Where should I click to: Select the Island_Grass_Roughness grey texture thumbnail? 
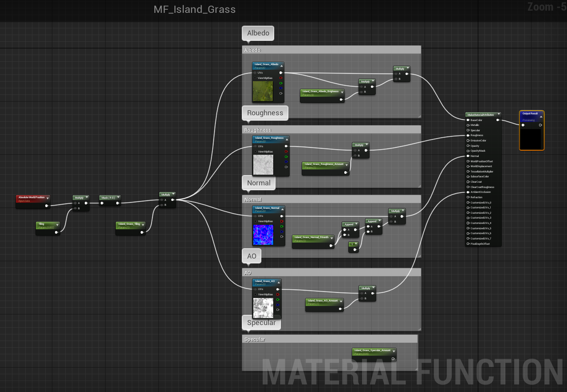tap(264, 165)
